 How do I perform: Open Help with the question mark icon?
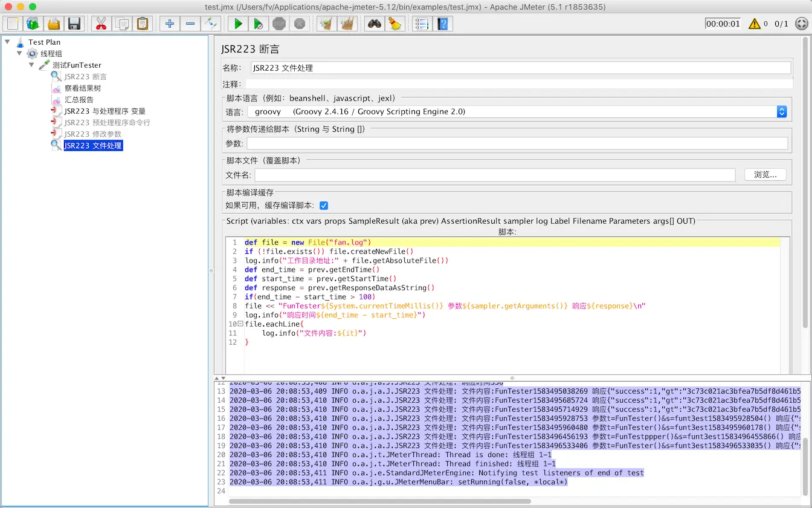pos(443,24)
